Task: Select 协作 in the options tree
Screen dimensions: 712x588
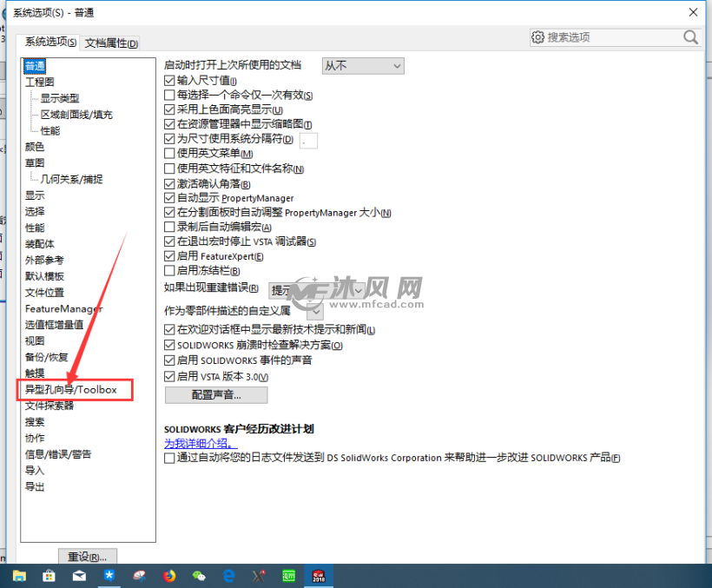Action: [x=35, y=438]
